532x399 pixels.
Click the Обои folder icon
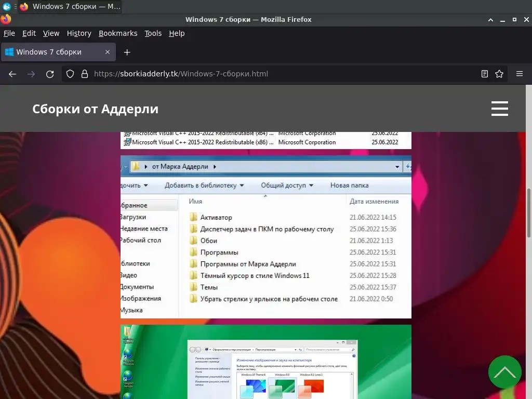click(193, 241)
